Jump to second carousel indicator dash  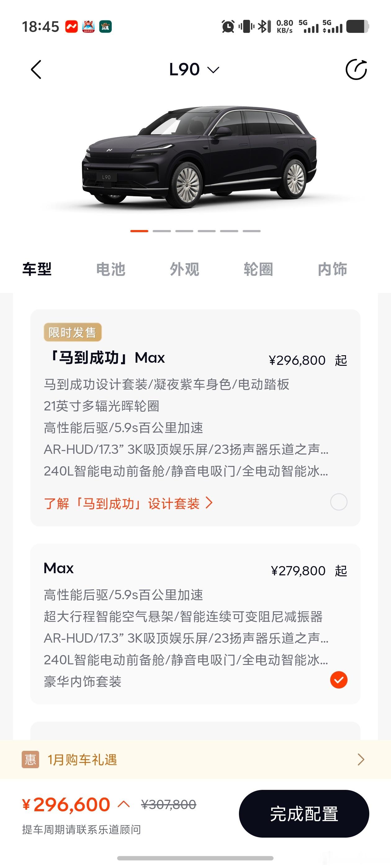162,231
